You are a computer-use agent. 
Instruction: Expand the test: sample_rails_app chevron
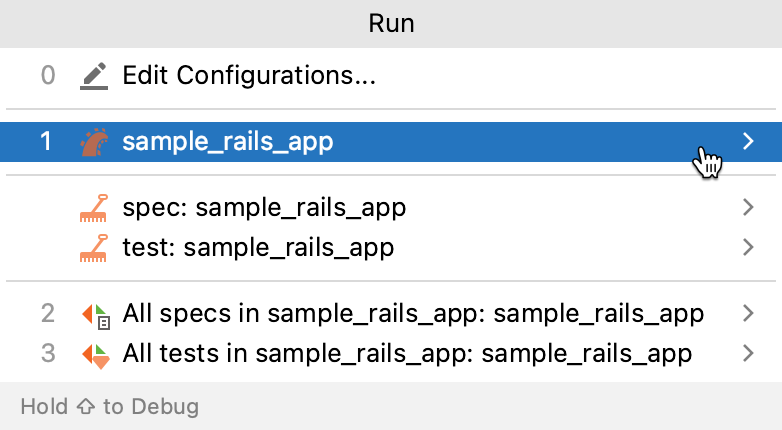click(748, 246)
